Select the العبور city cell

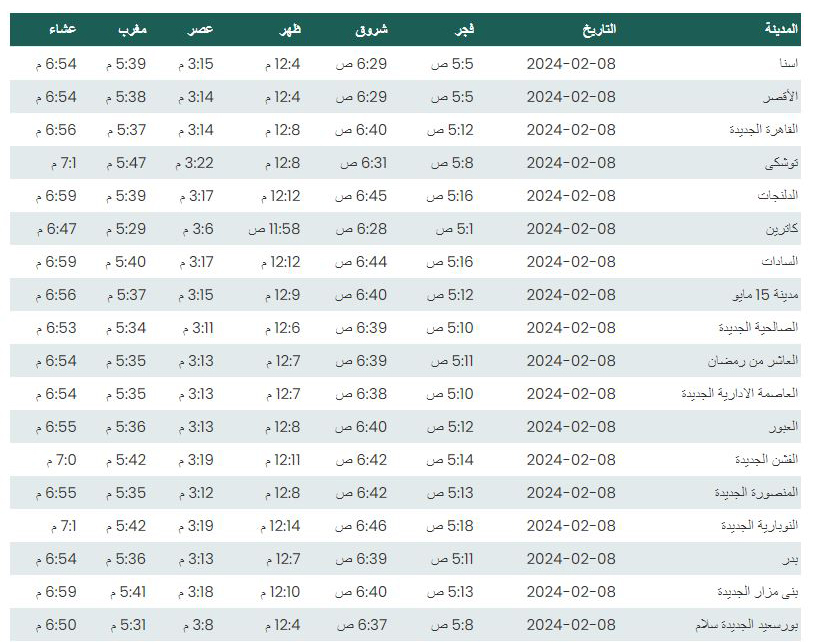[x=783, y=427]
